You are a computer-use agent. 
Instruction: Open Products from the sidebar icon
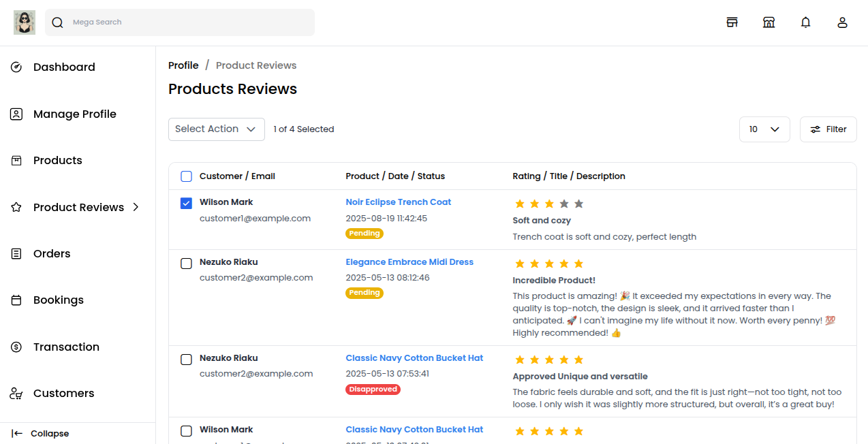tap(16, 160)
